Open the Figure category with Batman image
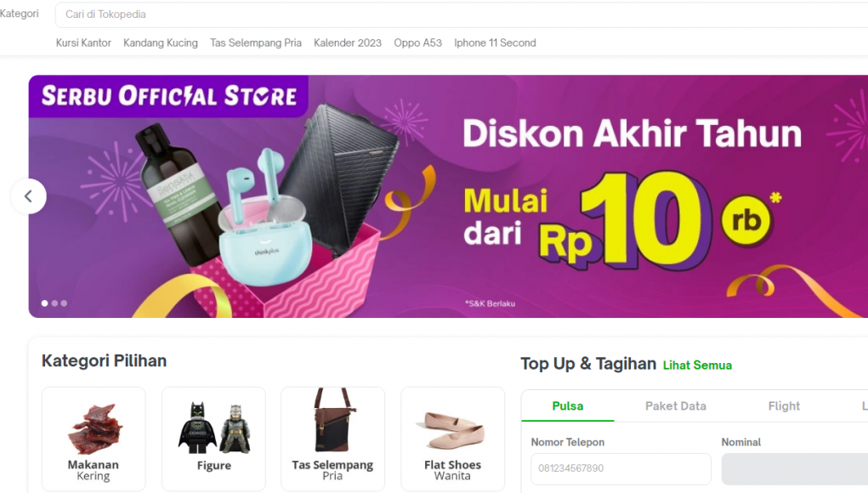 coord(213,439)
